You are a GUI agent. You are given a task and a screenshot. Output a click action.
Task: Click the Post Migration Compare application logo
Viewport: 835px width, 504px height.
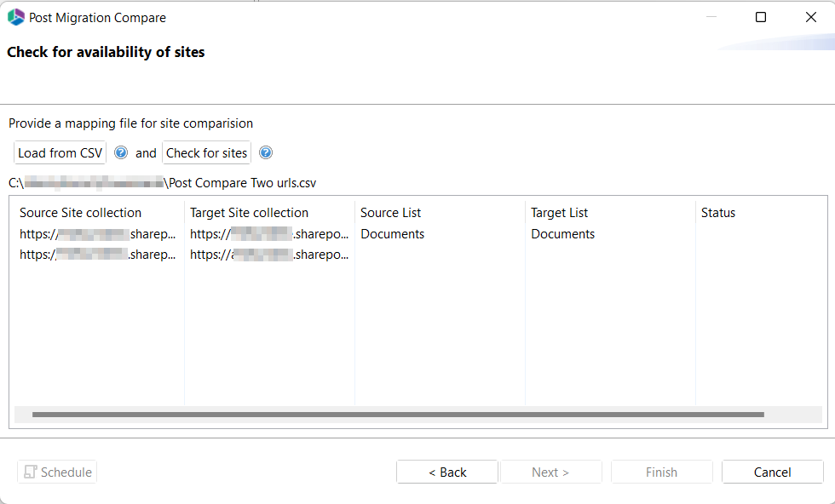click(14, 16)
